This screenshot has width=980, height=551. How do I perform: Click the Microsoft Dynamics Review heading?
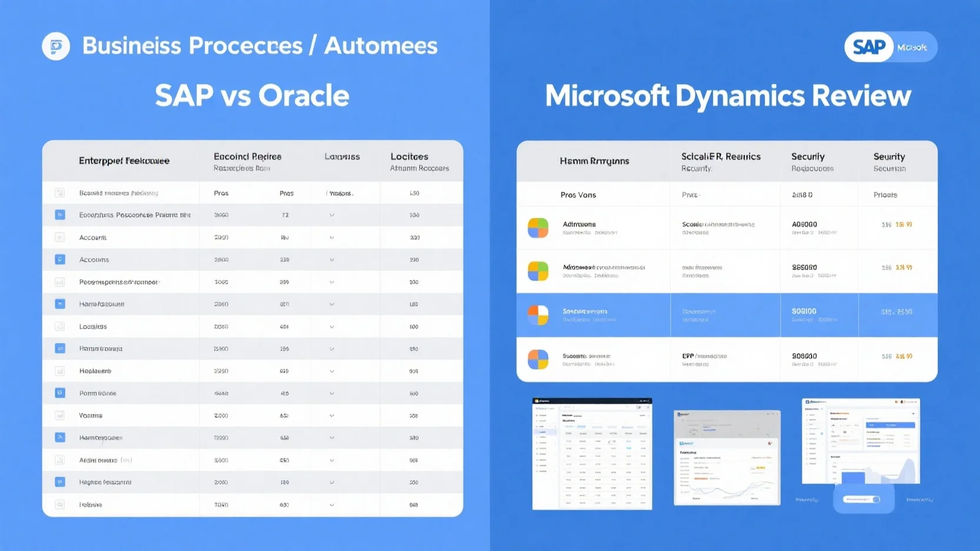pyautogui.click(x=728, y=96)
